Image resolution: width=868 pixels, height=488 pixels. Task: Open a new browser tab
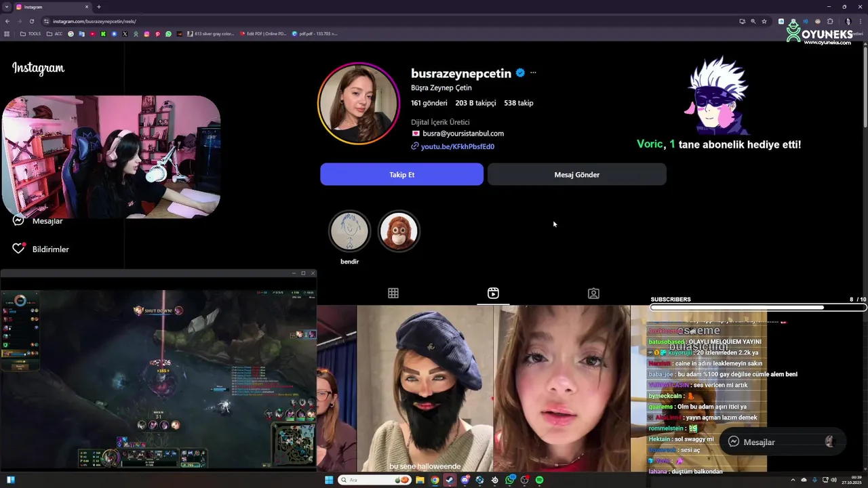click(99, 7)
